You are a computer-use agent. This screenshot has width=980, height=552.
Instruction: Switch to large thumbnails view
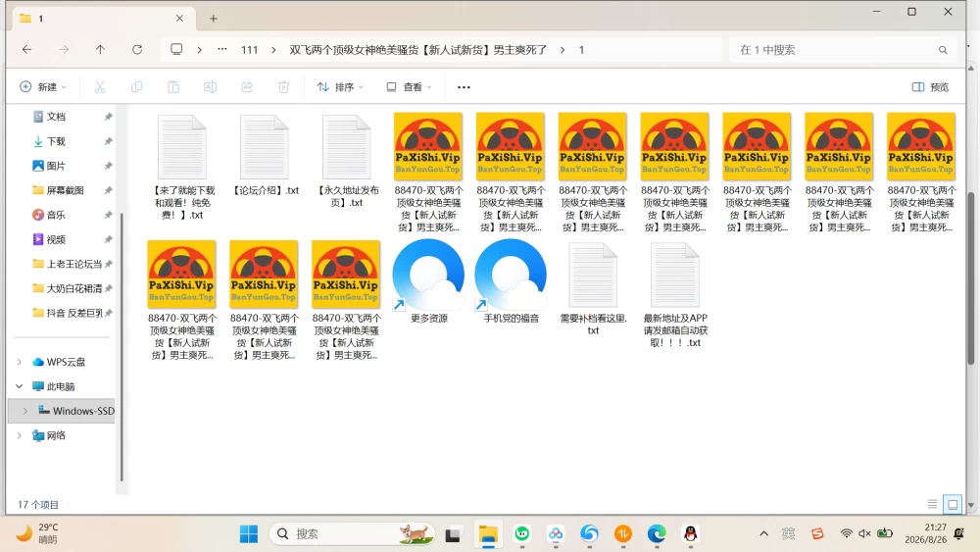pos(953,504)
